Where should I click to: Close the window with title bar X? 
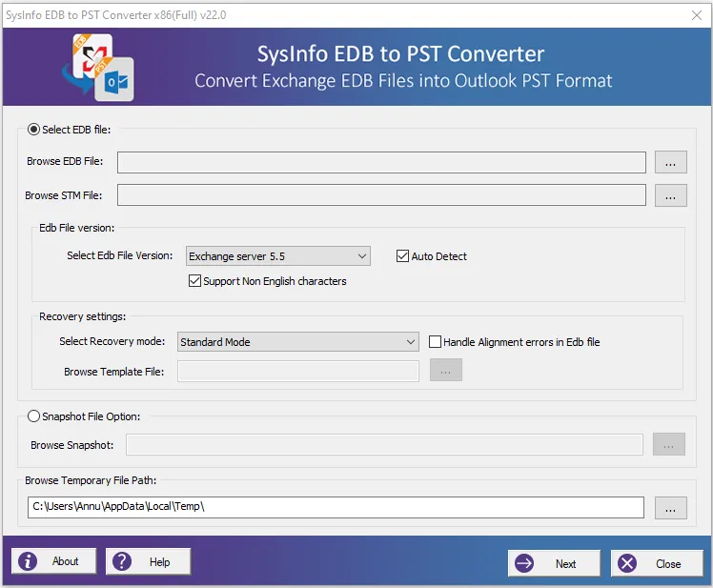coord(696,15)
